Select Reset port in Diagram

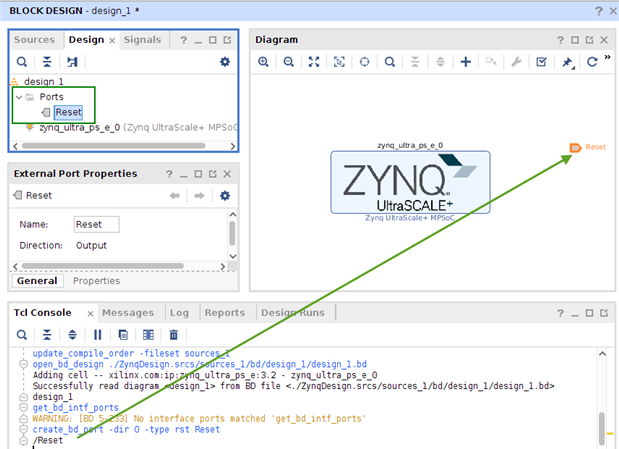(x=575, y=147)
